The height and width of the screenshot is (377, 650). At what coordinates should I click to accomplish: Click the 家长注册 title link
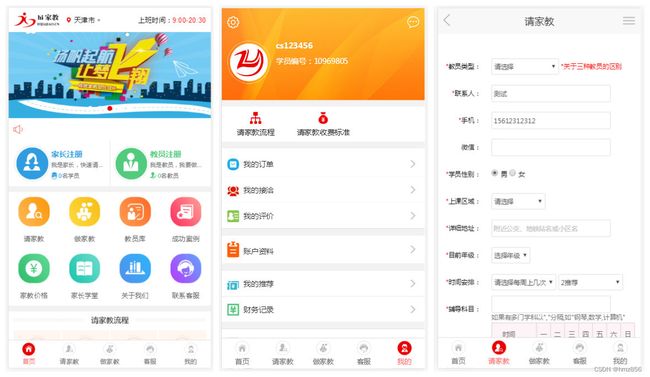click(67, 154)
